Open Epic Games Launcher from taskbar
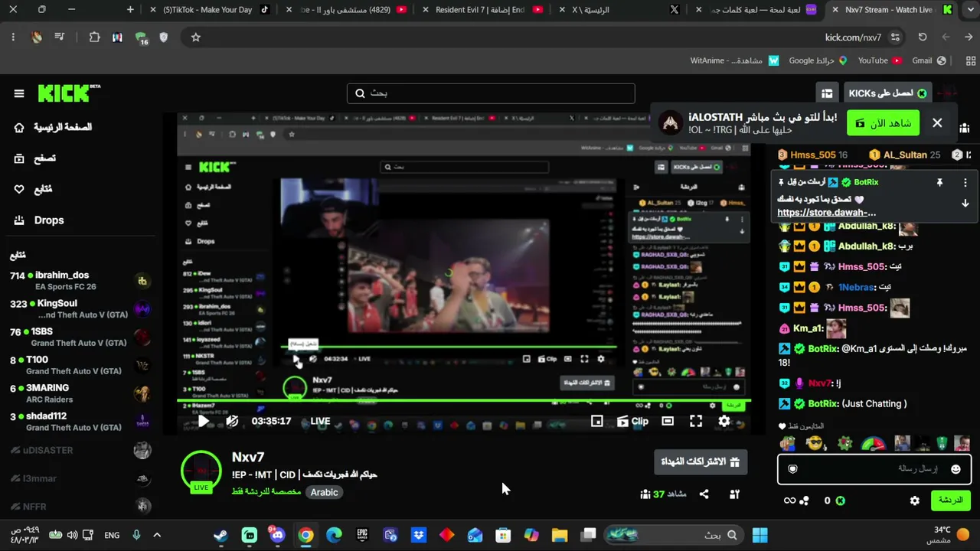This screenshot has width=980, height=551. point(362,535)
